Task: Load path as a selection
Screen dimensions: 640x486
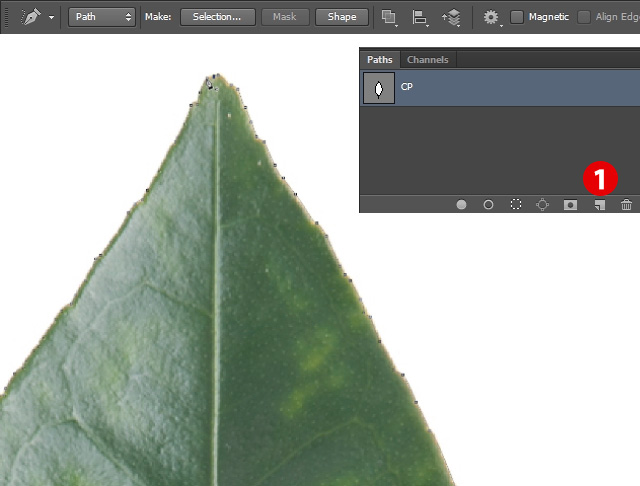Action: click(516, 204)
